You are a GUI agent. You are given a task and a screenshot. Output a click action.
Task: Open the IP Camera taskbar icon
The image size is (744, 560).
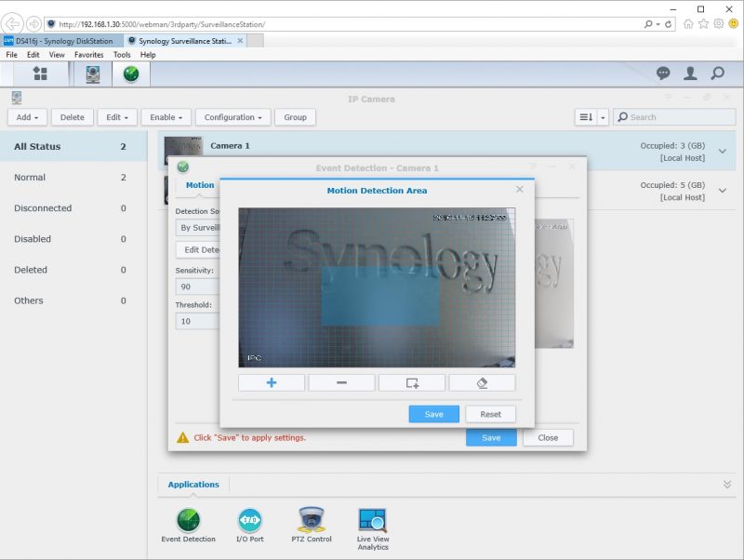point(93,74)
